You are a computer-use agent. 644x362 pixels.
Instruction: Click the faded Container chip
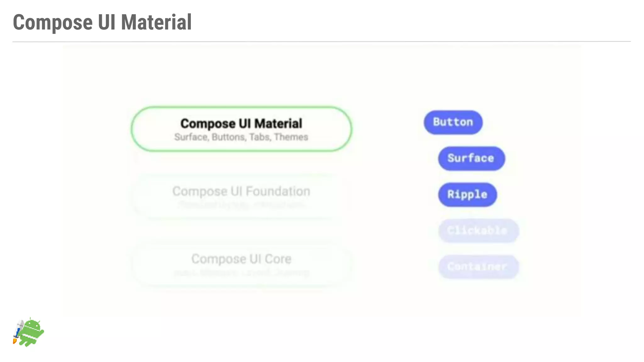(478, 267)
